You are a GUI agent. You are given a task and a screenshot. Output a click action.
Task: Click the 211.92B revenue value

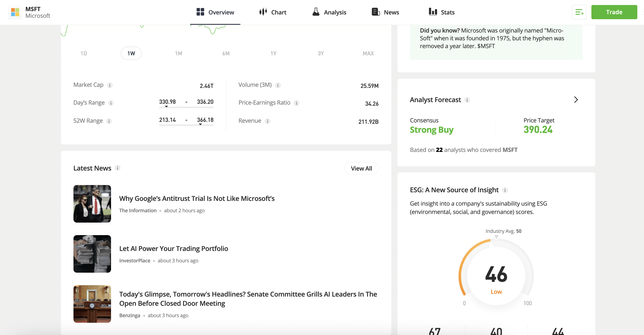pyautogui.click(x=368, y=122)
